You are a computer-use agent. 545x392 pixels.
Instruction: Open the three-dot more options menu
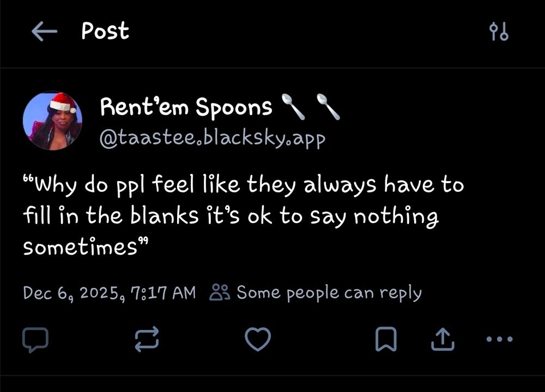pos(499,339)
